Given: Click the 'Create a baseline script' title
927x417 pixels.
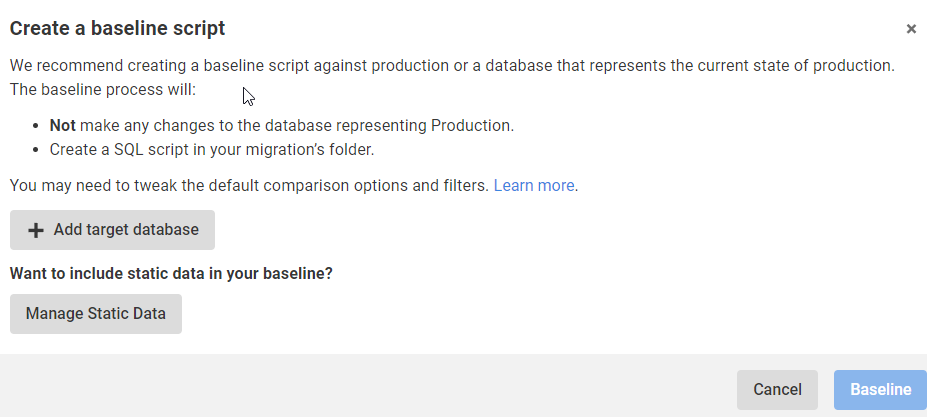Looking at the screenshot, I should [x=118, y=28].
